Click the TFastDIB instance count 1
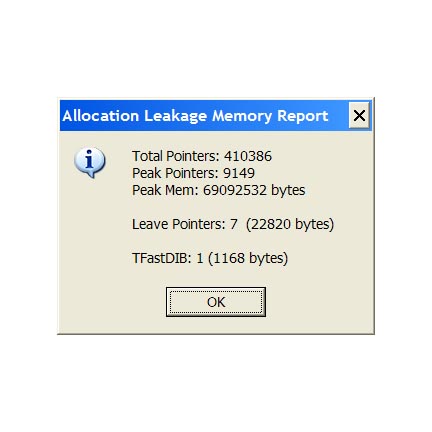The image size is (432, 432). click(200, 258)
